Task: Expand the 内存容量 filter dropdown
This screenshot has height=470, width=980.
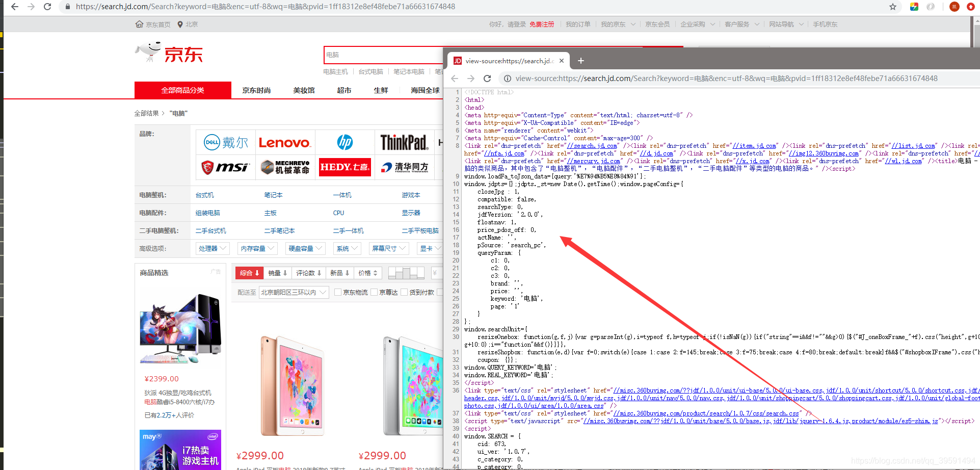Action: point(258,249)
